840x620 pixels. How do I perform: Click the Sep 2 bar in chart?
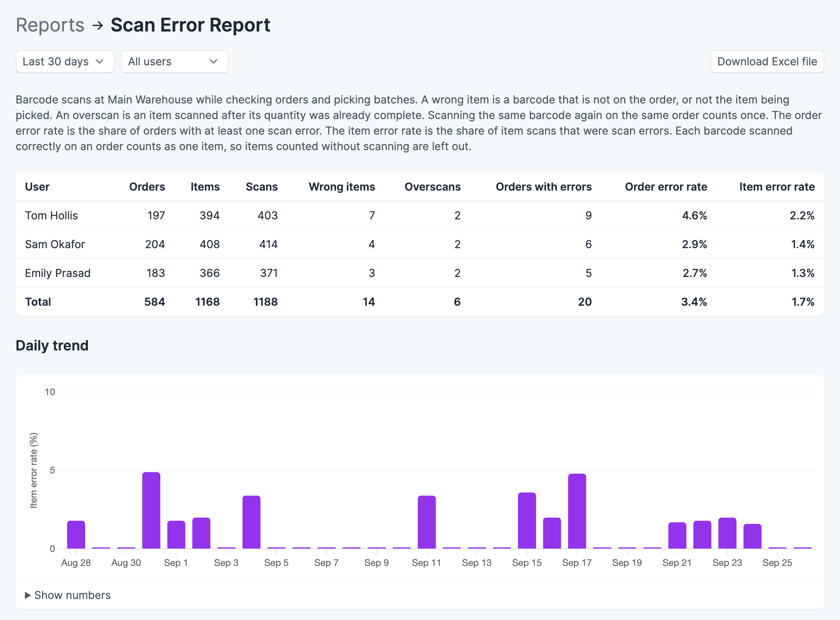tap(201, 533)
